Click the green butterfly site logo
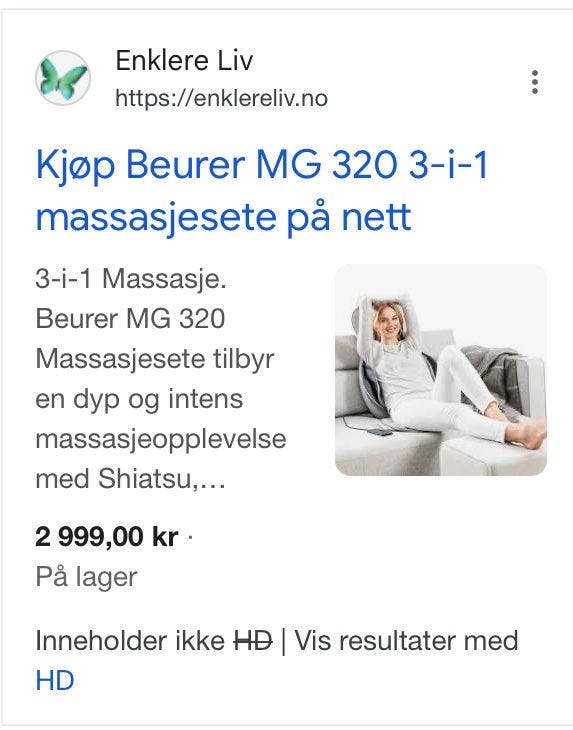This screenshot has width=573, height=730. pyautogui.click(x=63, y=78)
